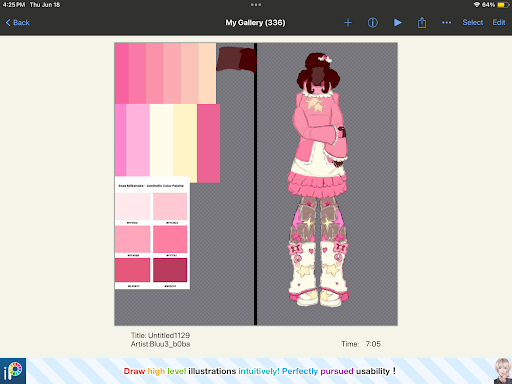Tap the Wi-Fi icon in status bar
Screen dimensions: 512x384
pyautogui.click(x=477, y=5)
